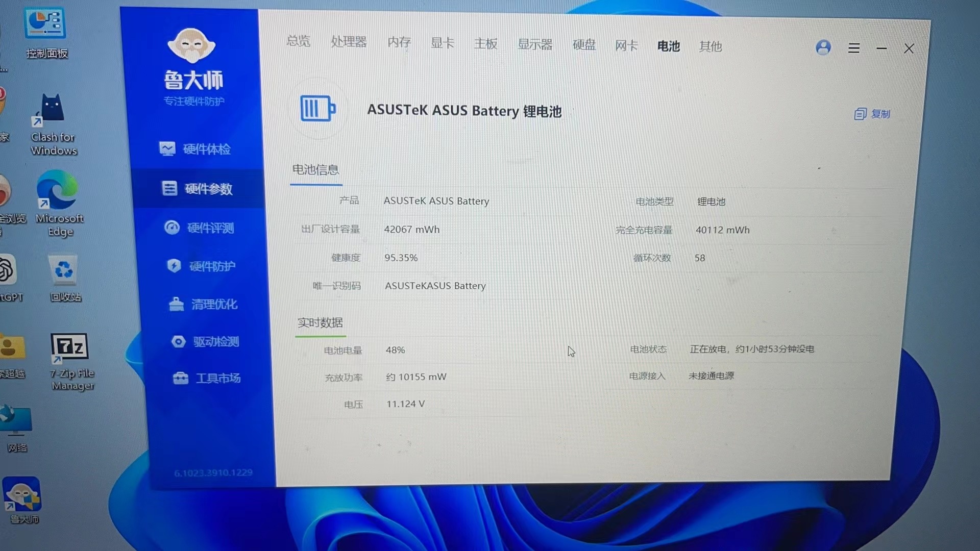Click the 约 10155 mW power value

416,377
